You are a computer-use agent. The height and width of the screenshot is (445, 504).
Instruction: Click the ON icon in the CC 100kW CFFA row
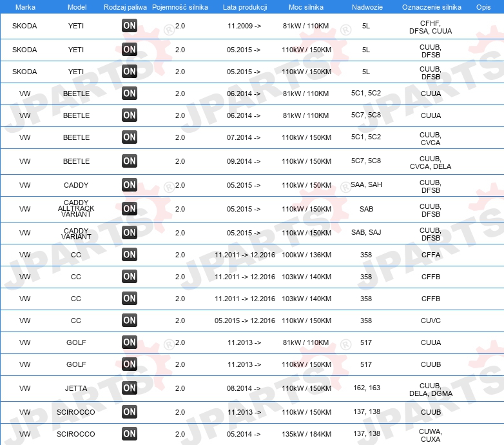pos(130,254)
